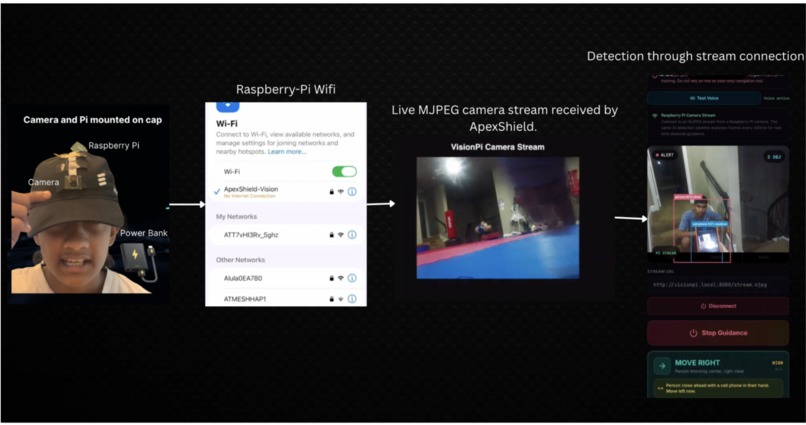
Task: Click the power icon on Stop Guidance
Action: (693, 333)
